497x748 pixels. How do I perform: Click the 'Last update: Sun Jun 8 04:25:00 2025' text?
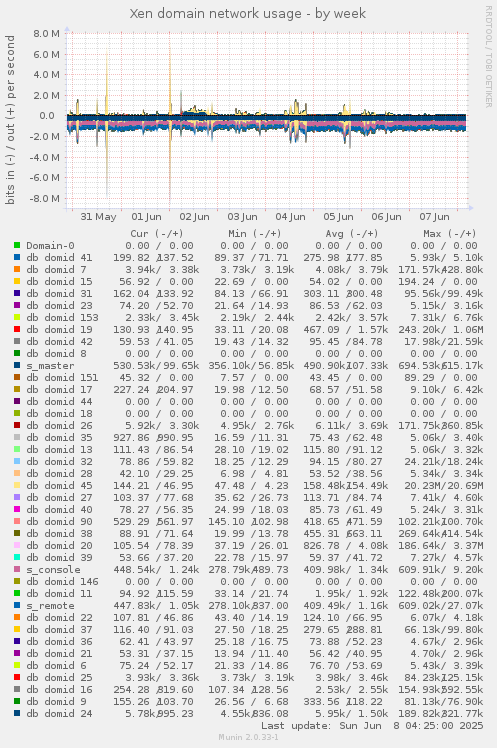[x=372, y=726]
